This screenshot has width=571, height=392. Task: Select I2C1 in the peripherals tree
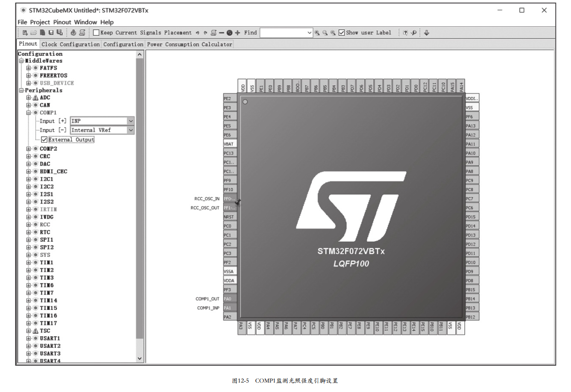coord(46,179)
